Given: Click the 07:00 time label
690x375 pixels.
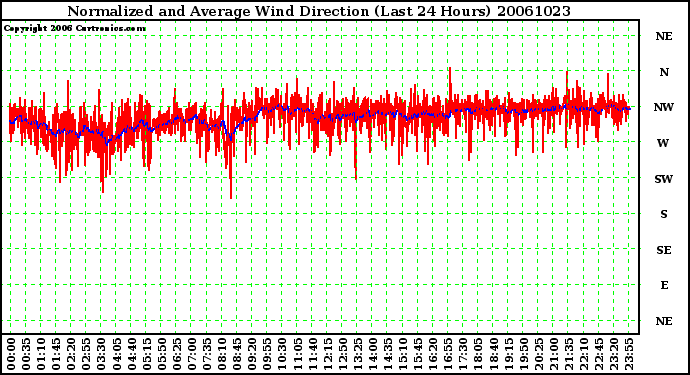Looking at the screenshot, I should pos(191,354).
